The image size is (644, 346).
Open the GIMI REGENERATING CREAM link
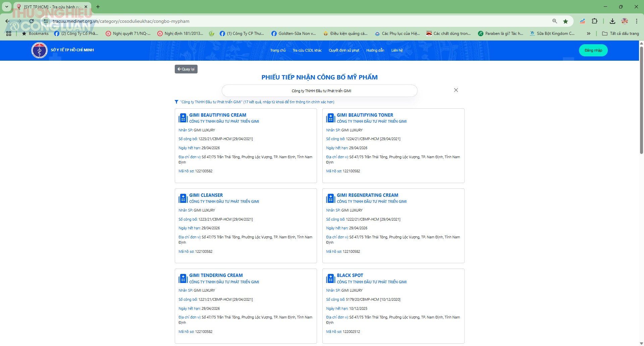tap(367, 195)
